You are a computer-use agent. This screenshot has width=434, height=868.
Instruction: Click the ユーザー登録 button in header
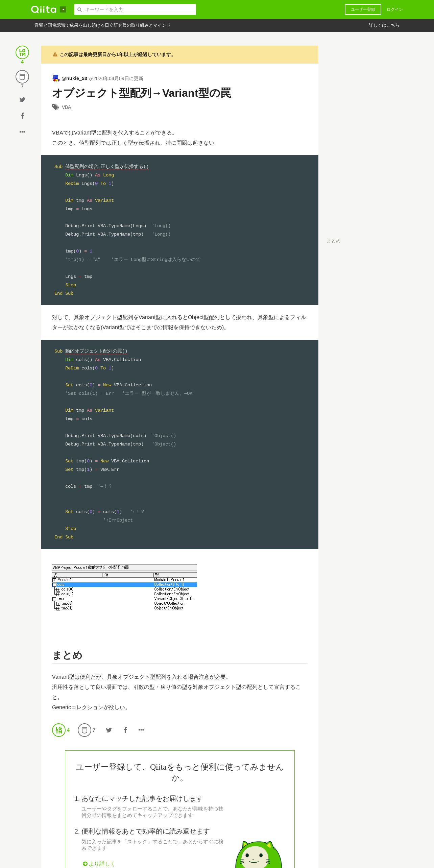[363, 9]
